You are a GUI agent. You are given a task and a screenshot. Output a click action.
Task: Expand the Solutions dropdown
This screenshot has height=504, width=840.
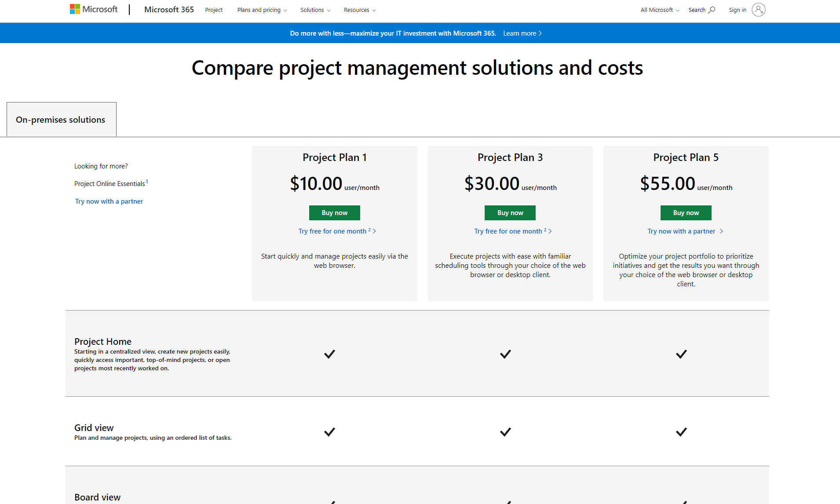[x=315, y=10]
